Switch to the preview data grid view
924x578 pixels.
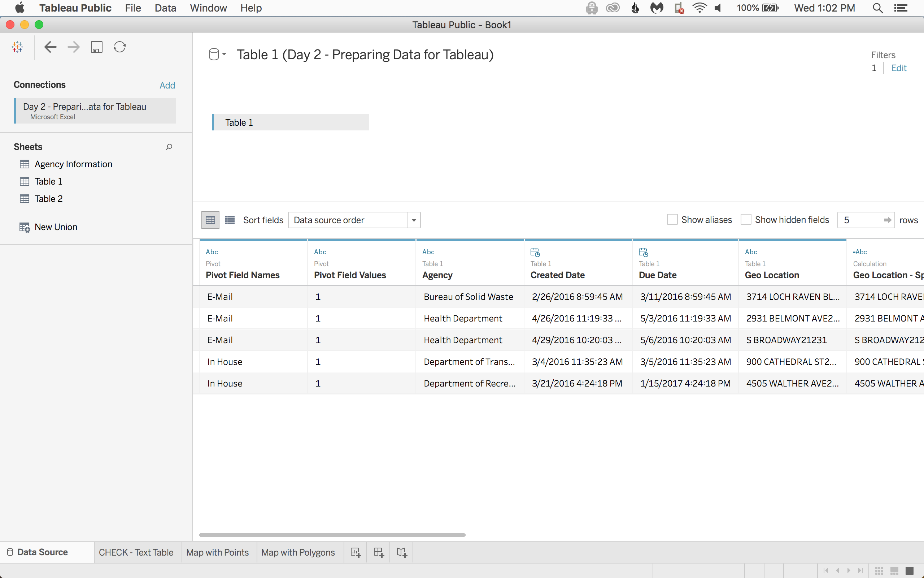(x=210, y=220)
